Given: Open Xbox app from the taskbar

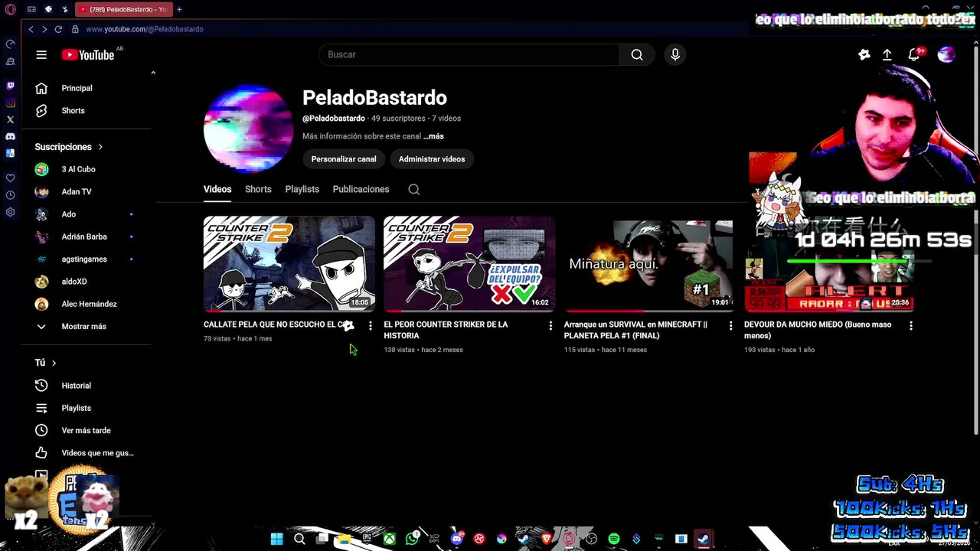Looking at the screenshot, I should pyautogui.click(x=390, y=539).
